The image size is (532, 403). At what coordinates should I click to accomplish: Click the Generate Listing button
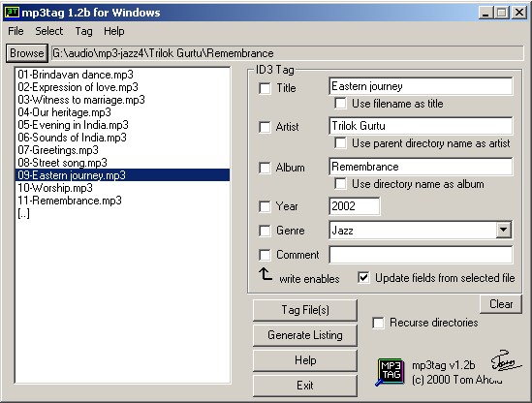click(x=305, y=335)
